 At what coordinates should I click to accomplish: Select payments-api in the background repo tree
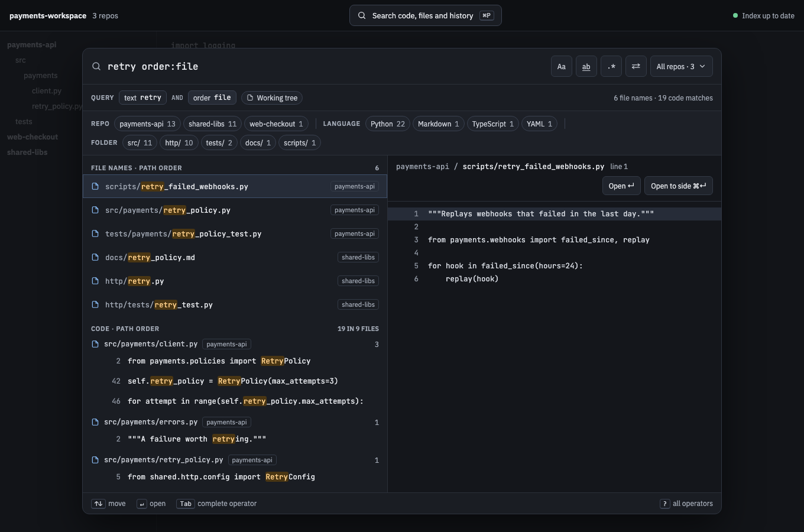click(x=32, y=45)
